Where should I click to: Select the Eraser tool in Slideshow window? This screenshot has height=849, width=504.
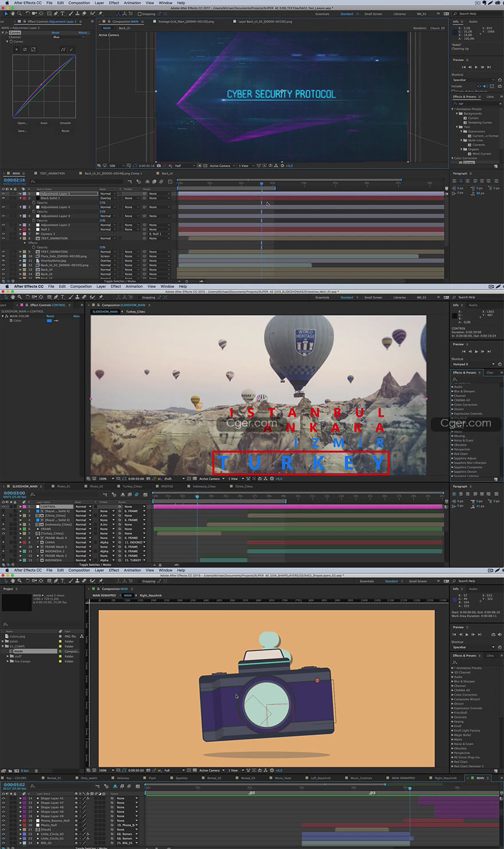84,297
